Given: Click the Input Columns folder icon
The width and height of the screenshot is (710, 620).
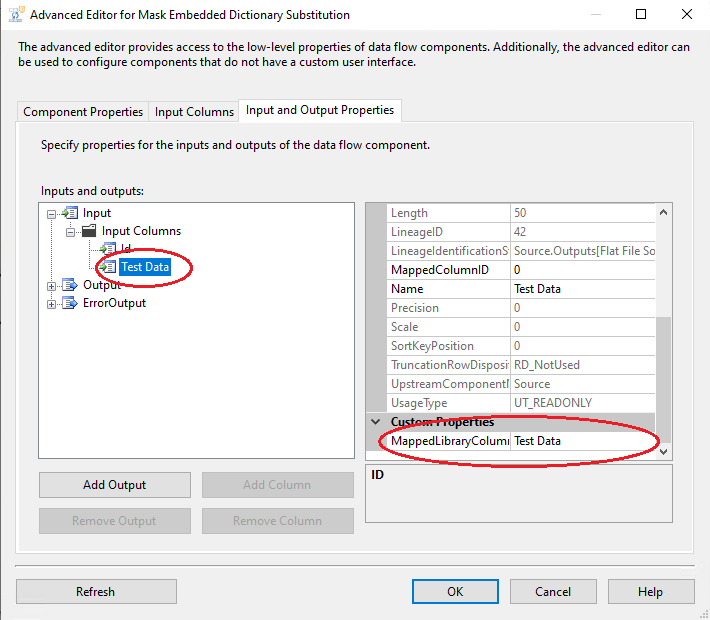Looking at the screenshot, I should (89, 231).
